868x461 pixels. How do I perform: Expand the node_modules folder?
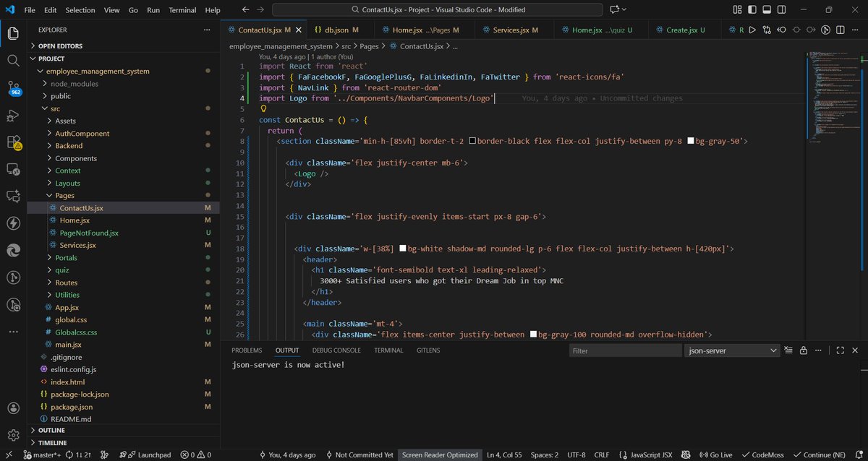(123, 84)
